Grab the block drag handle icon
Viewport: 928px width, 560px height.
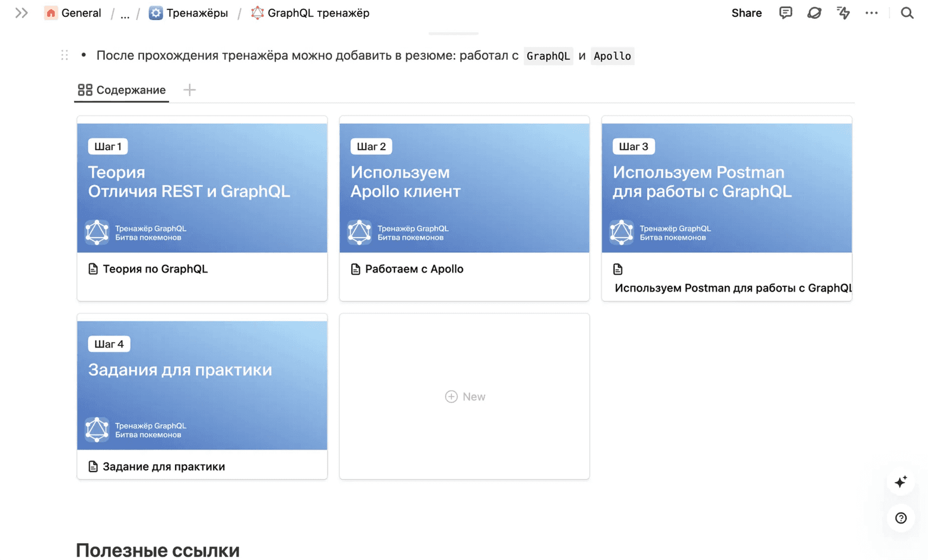[x=65, y=55]
